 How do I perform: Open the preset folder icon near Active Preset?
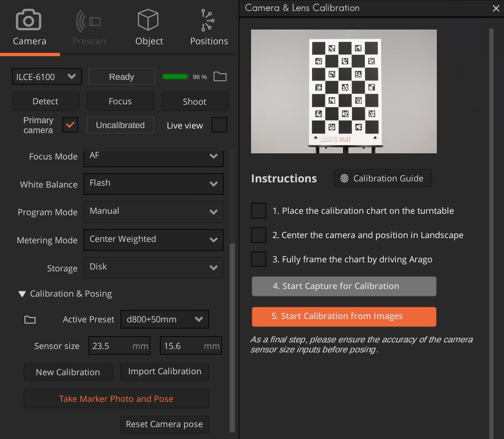30,319
